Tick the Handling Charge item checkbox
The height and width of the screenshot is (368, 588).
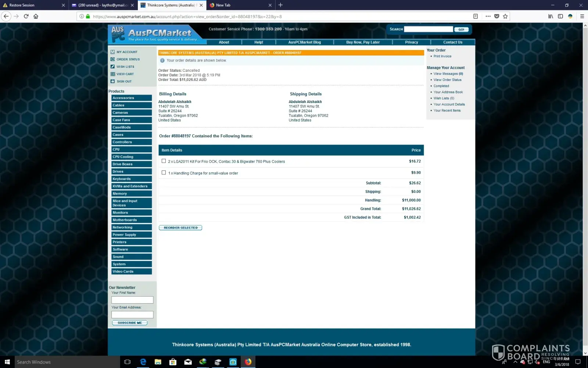164,173
